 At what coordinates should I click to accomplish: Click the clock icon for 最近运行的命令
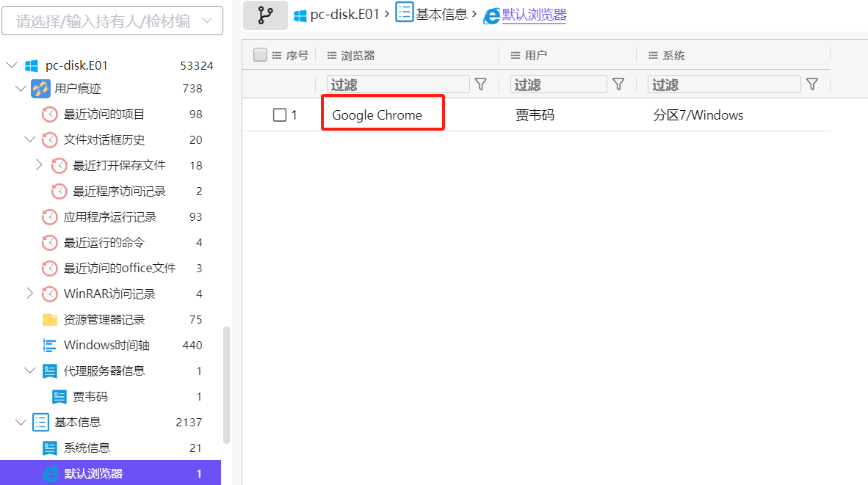(x=50, y=242)
